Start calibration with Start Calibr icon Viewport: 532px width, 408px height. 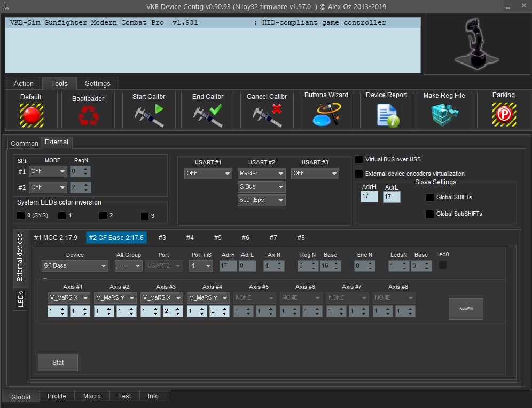148,115
